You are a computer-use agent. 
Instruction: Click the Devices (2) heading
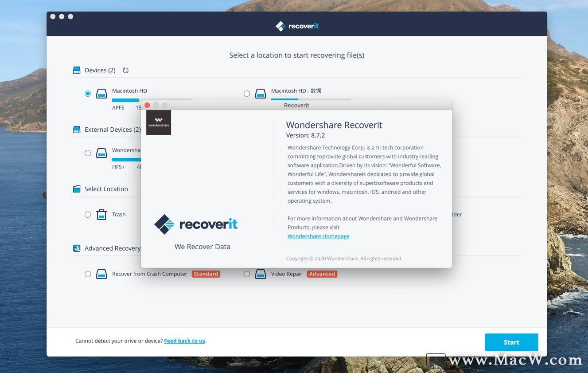tap(100, 70)
